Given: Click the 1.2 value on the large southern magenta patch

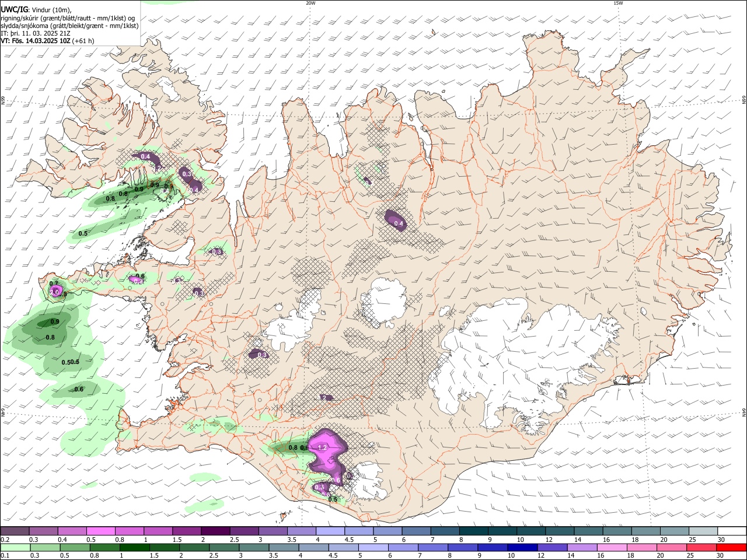Looking at the screenshot, I should (x=322, y=447).
